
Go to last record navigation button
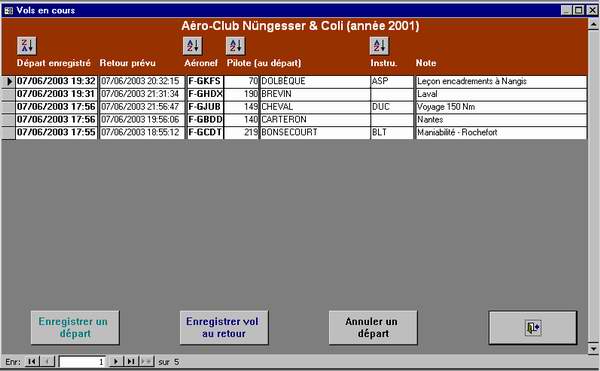coord(131,361)
